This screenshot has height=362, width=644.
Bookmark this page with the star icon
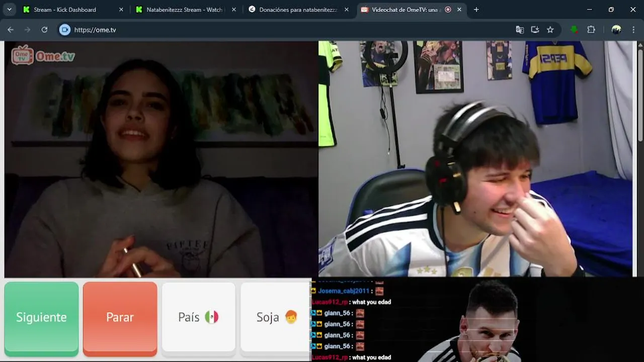click(x=550, y=30)
